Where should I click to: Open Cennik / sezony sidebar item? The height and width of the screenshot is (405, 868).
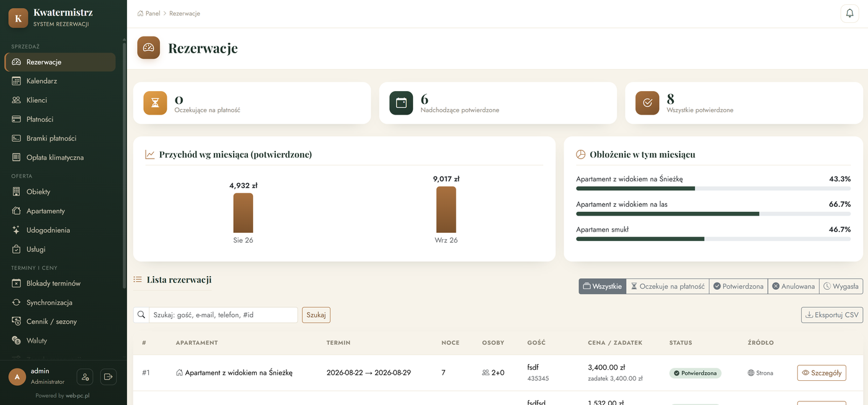coord(60,322)
